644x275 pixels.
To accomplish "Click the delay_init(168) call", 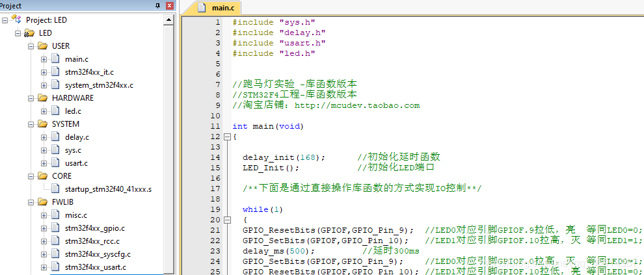I will pyautogui.click(x=284, y=157).
